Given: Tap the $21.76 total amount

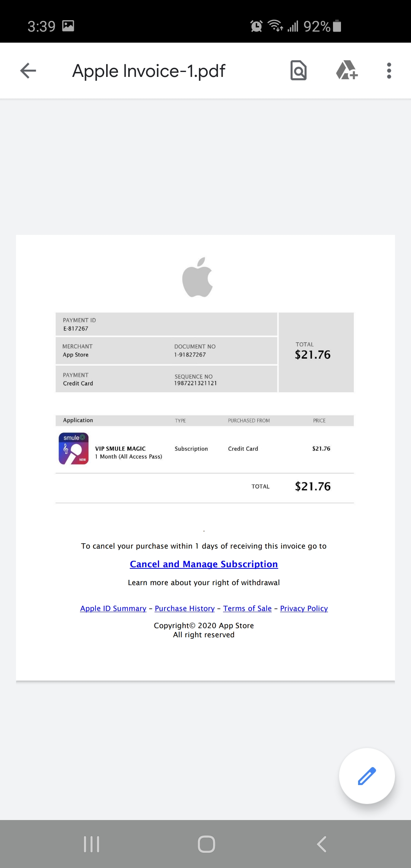Looking at the screenshot, I should click(312, 354).
